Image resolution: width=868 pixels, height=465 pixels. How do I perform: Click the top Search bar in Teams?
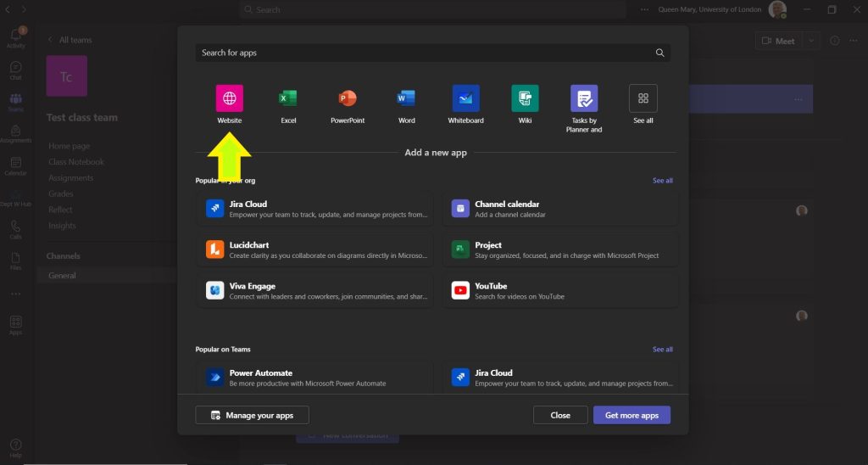point(432,9)
